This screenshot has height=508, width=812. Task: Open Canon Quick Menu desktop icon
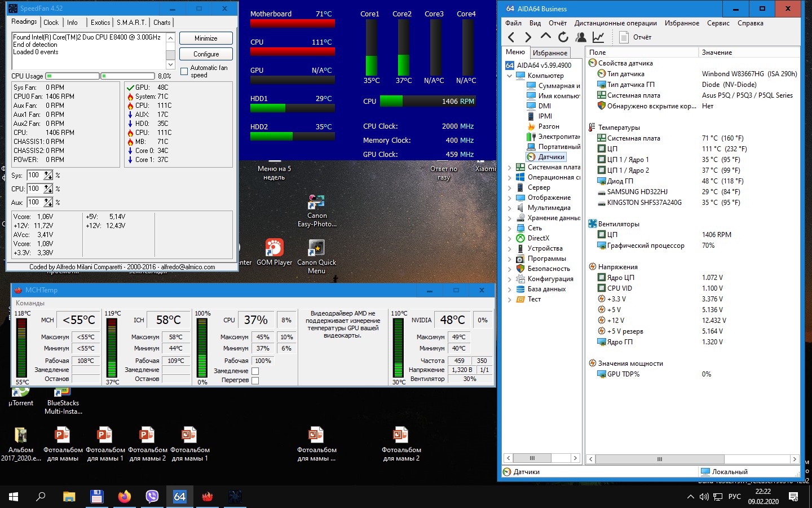[316, 257]
